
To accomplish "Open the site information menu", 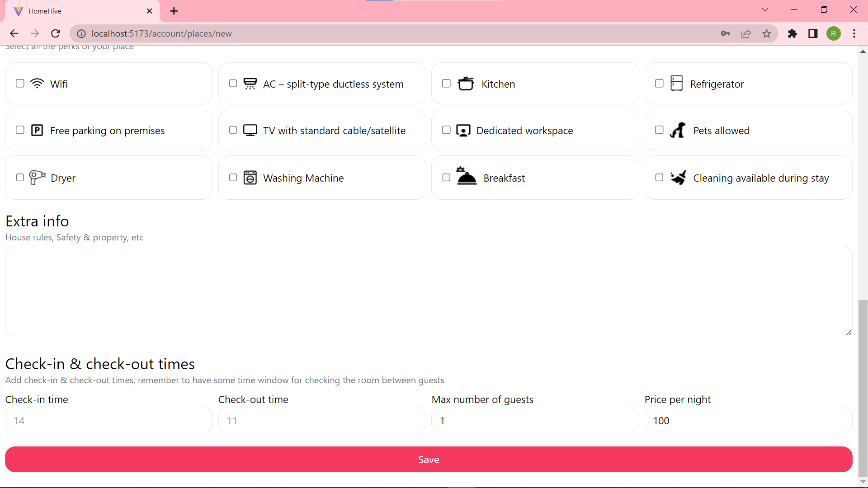I will pyautogui.click(x=81, y=33).
